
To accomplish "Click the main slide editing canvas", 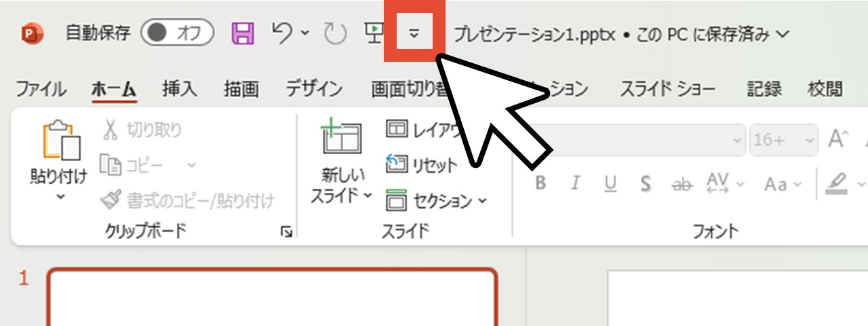I will point(737,298).
